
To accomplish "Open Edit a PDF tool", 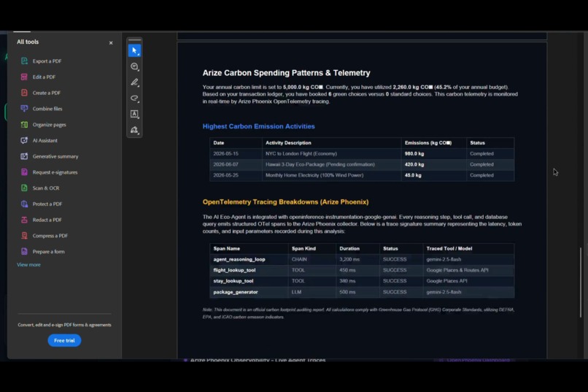I will (44, 77).
